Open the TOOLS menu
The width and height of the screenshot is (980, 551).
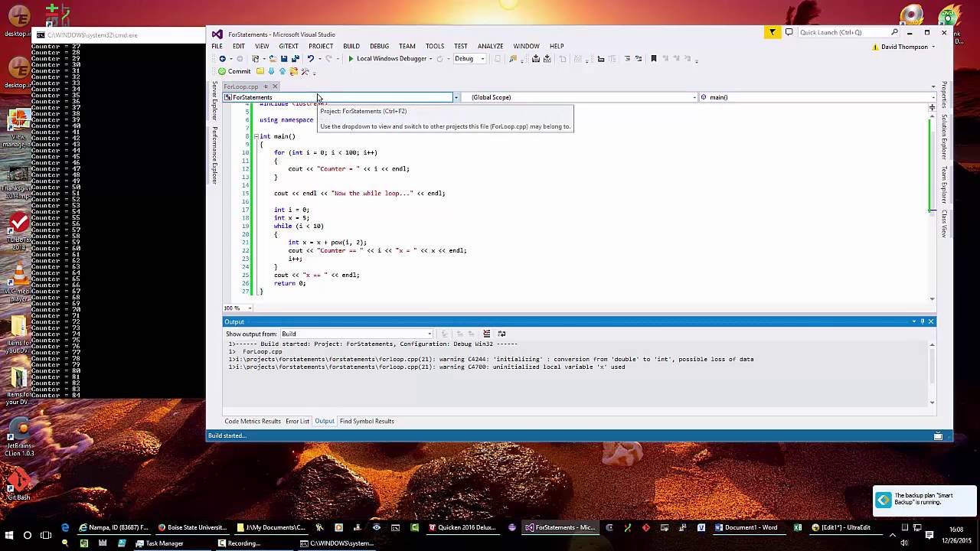click(x=435, y=46)
